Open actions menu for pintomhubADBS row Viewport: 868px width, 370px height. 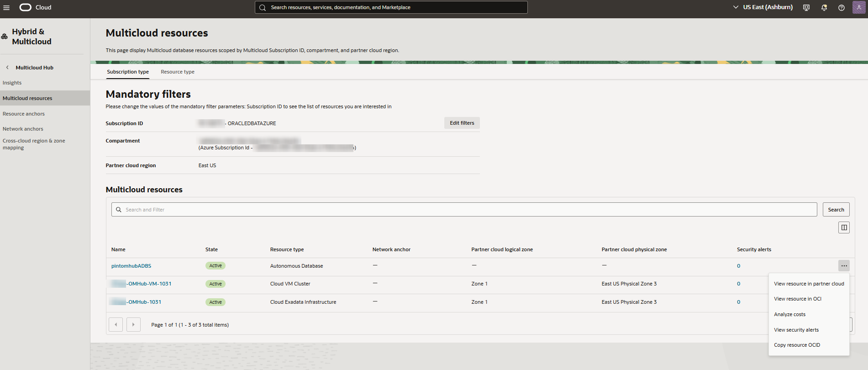point(844,266)
